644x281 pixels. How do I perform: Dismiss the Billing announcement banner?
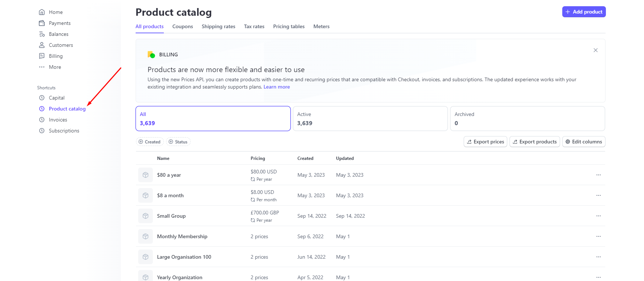tap(595, 50)
